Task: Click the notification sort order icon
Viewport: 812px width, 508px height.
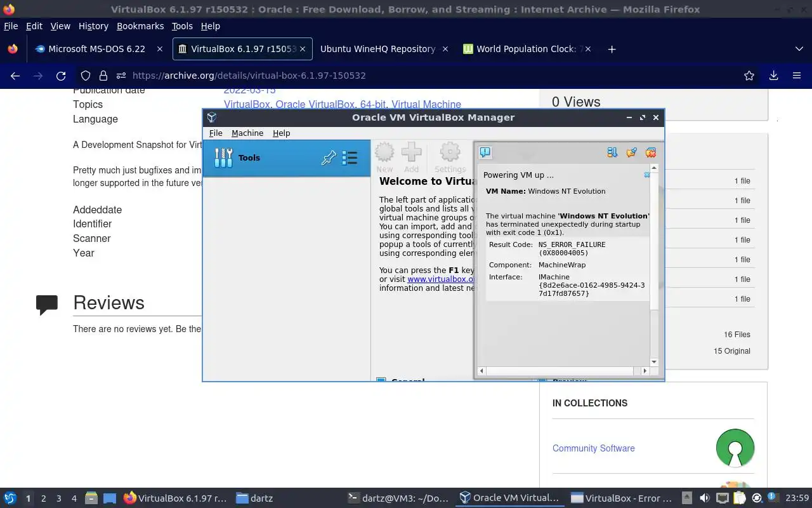Action: point(612,152)
